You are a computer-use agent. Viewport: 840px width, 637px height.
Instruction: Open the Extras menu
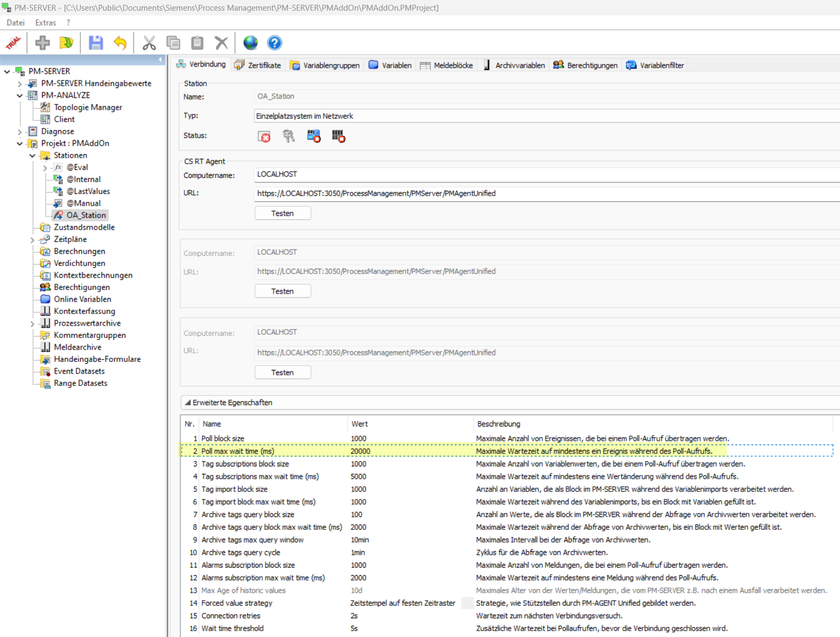(45, 23)
